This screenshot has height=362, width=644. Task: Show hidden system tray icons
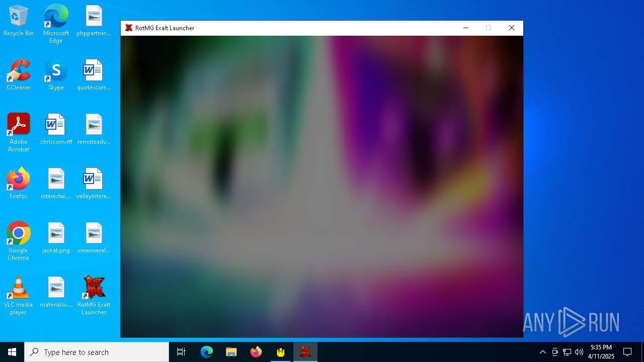pyautogui.click(x=542, y=352)
